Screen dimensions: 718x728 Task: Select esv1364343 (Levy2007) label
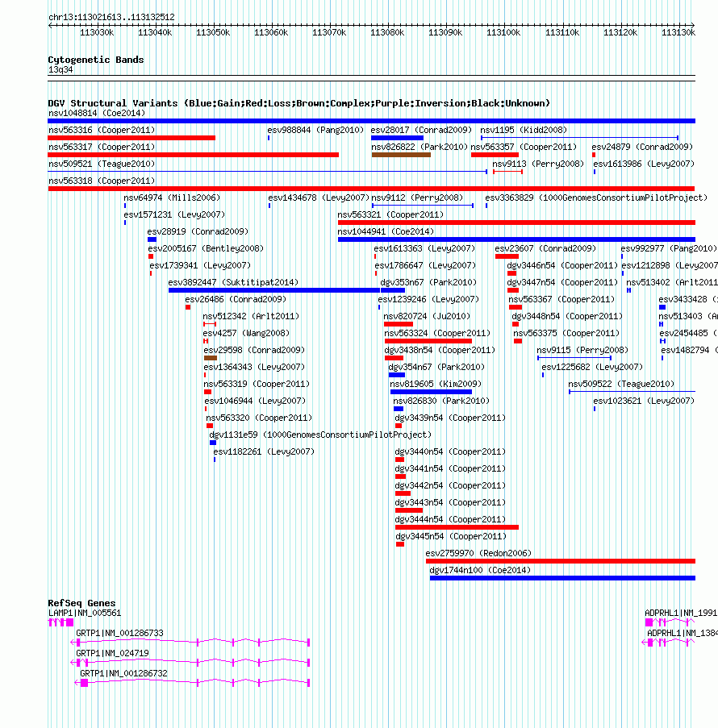[x=254, y=368]
